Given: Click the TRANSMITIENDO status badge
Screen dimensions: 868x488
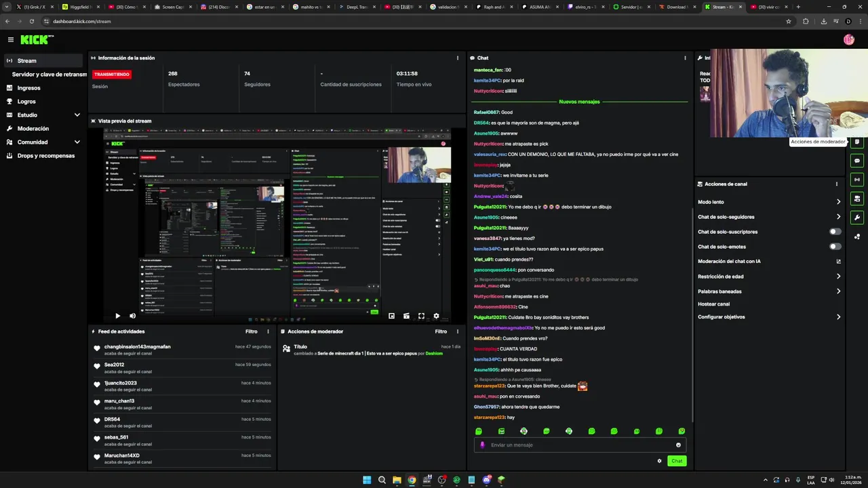Looking at the screenshot, I should pos(112,75).
